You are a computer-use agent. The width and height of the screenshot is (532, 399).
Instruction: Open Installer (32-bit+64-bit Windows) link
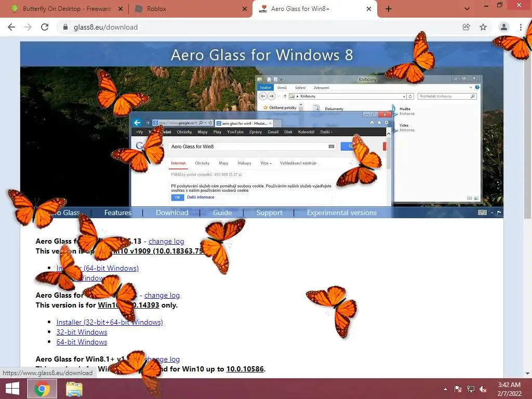tap(110, 322)
